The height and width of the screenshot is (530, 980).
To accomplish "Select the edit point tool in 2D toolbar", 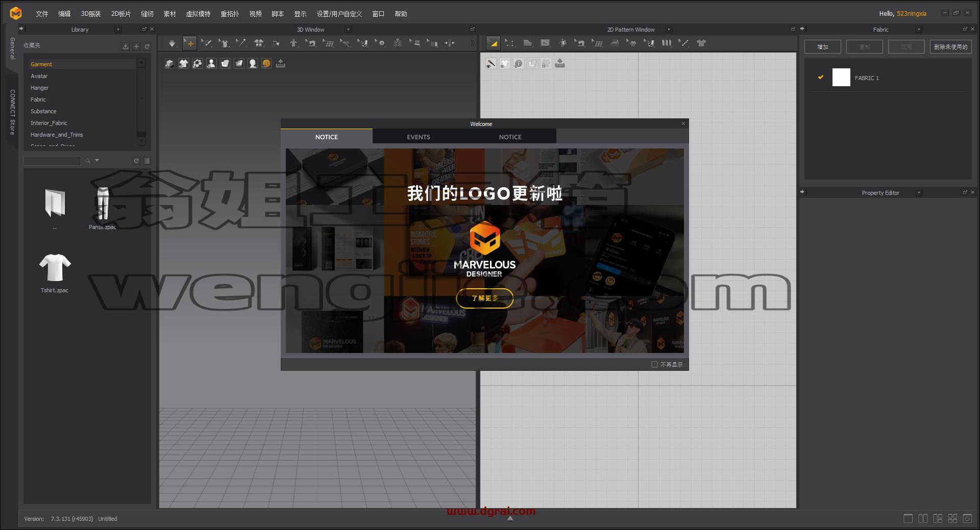I will pos(510,43).
